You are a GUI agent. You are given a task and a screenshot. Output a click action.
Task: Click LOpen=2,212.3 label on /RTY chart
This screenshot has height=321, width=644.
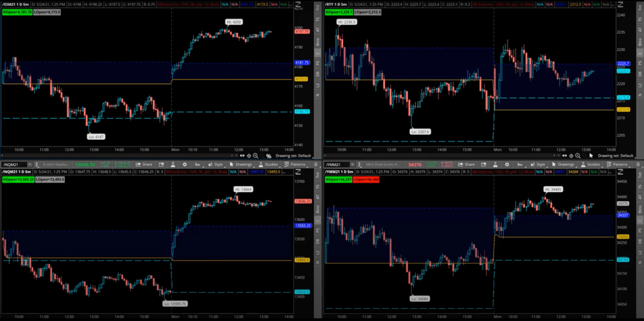pyautogui.click(x=367, y=12)
